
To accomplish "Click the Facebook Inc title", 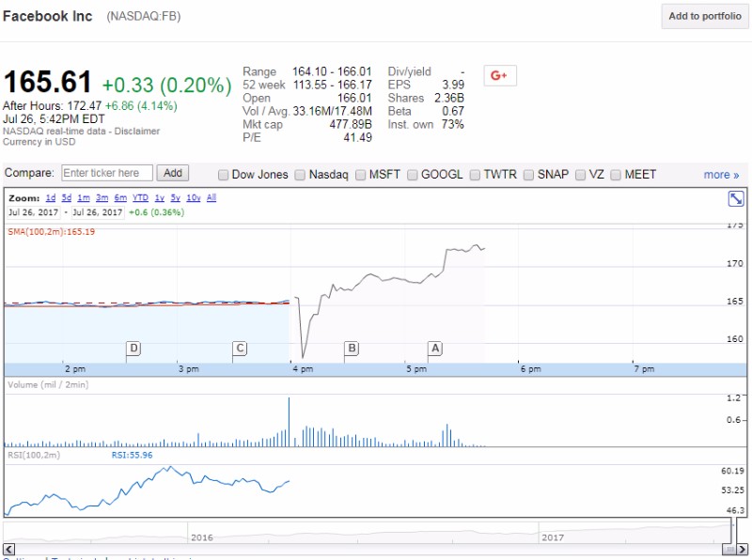I will pyautogui.click(x=48, y=16).
